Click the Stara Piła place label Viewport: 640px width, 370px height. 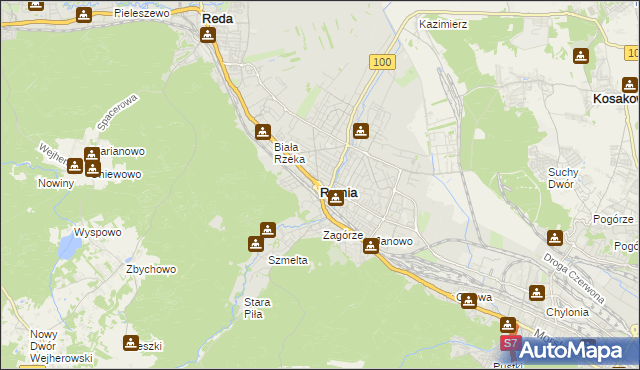(257, 308)
